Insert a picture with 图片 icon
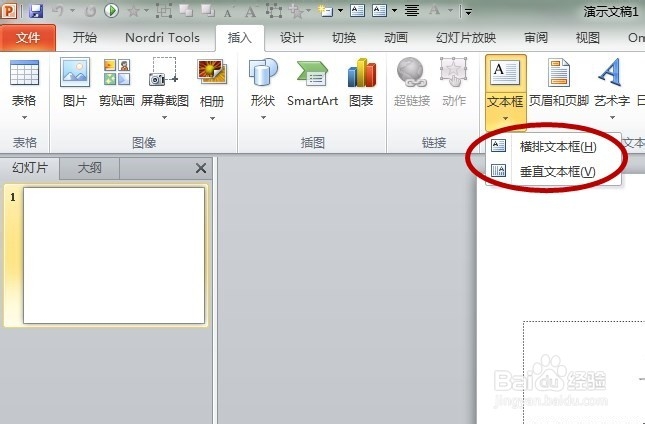Image resolution: width=645 pixels, height=424 pixels. click(x=75, y=72)
